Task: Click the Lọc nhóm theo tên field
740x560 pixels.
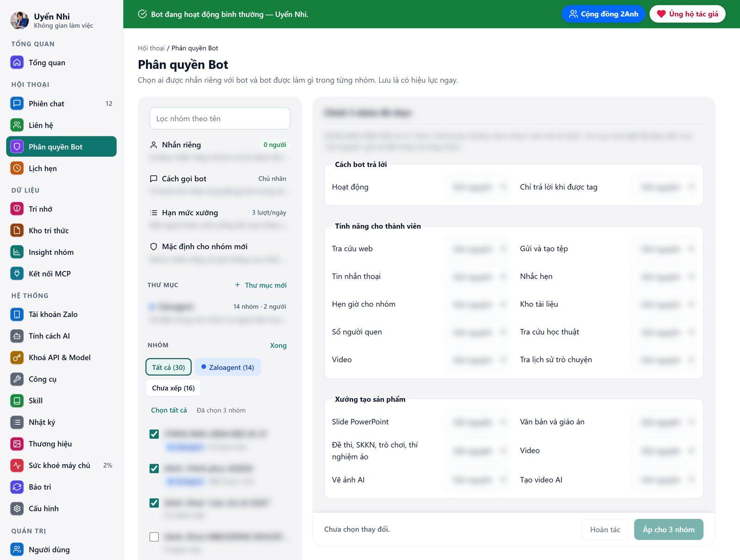Action: [x=220, y=118]
